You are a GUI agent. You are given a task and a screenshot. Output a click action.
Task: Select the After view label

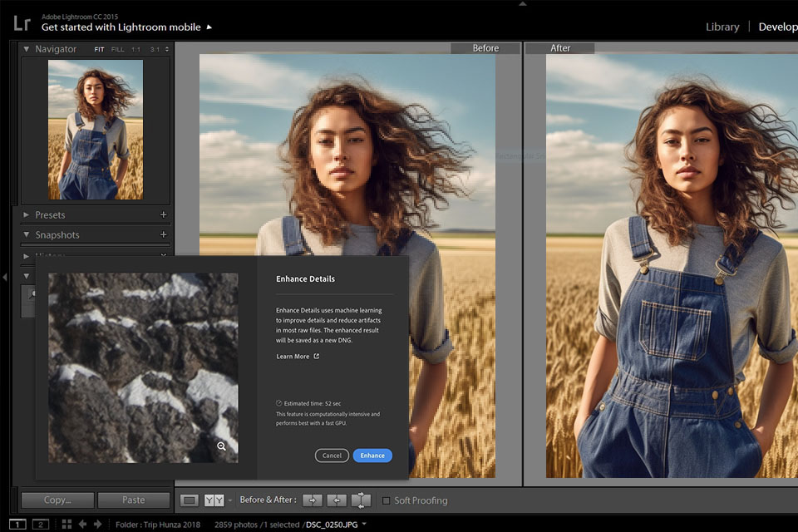(x=559, y=48)
